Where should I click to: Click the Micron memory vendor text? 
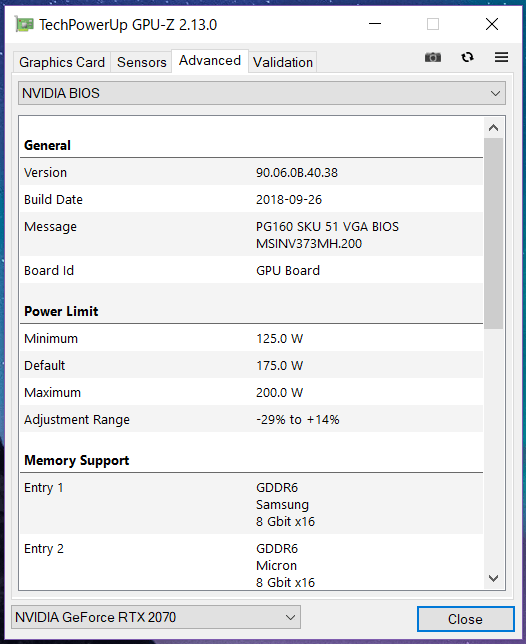click(x=276, y=566)
